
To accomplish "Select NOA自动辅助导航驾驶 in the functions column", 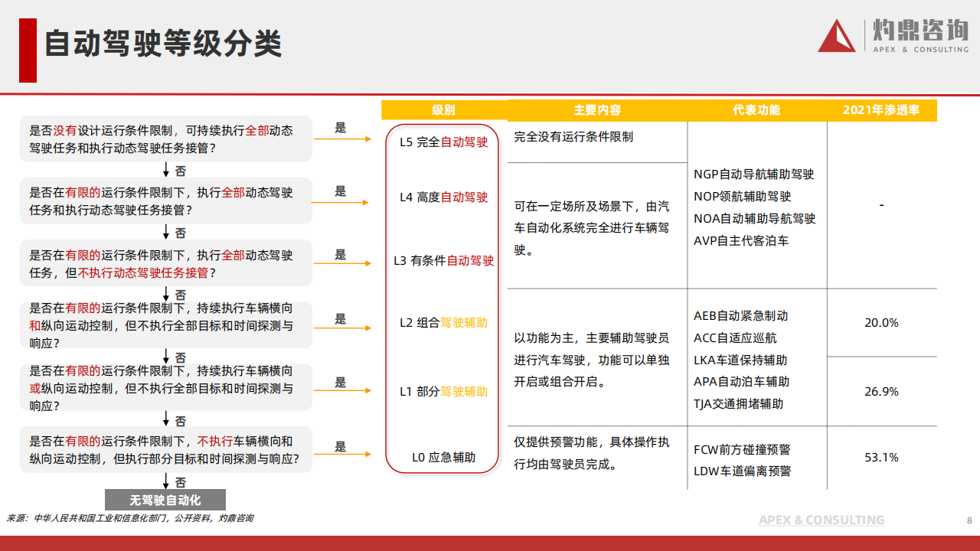I will [754, 219].
